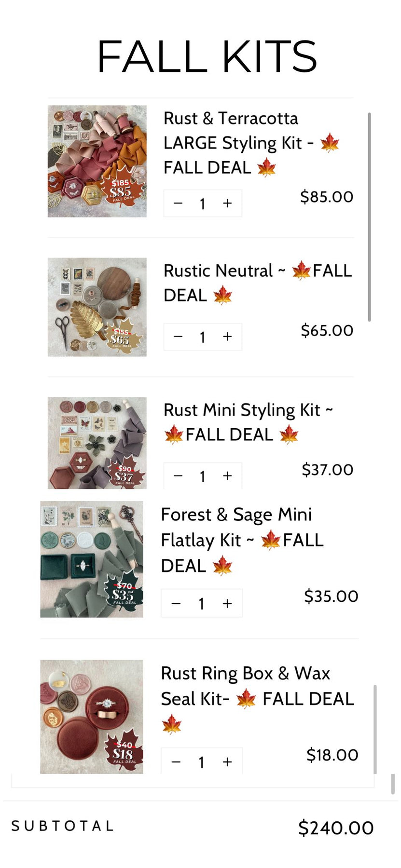Open the Forest & Sage Mini Flatlay Kit image
Screen dimensions: 401x868
click(x=92, y=559)
